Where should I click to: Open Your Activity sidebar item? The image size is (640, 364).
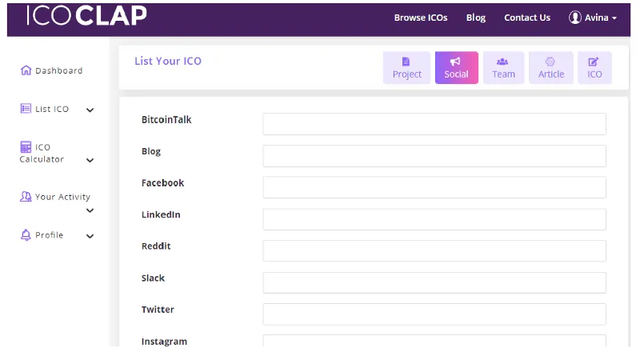click(x=62, y=197)
